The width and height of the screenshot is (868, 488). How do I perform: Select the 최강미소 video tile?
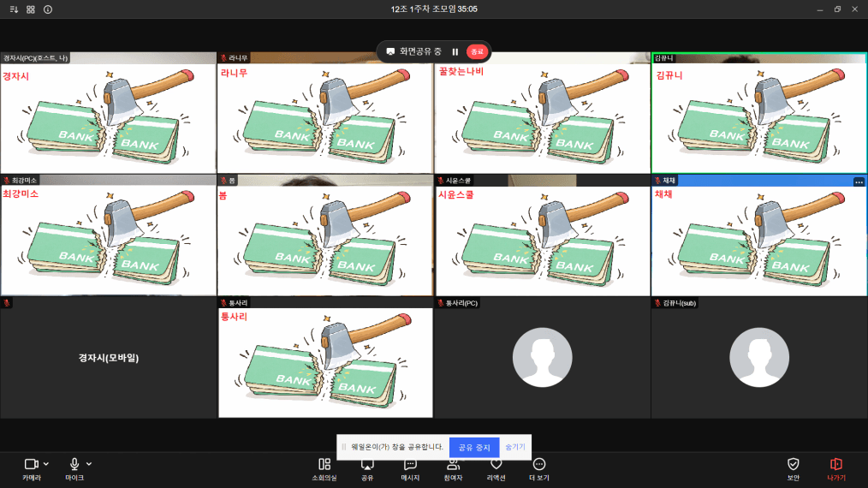pos(109,235)
